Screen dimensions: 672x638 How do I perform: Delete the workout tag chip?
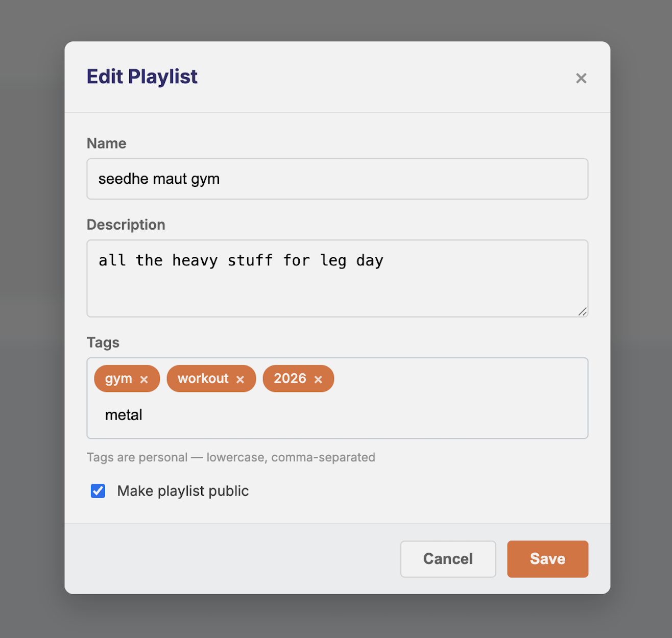pos(240,379)
